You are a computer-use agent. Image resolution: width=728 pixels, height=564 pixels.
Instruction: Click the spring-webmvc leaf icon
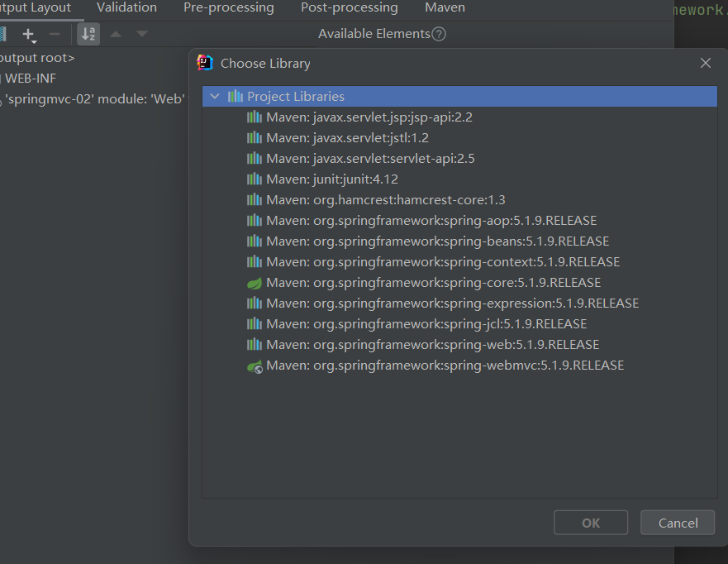coord(255,366)
